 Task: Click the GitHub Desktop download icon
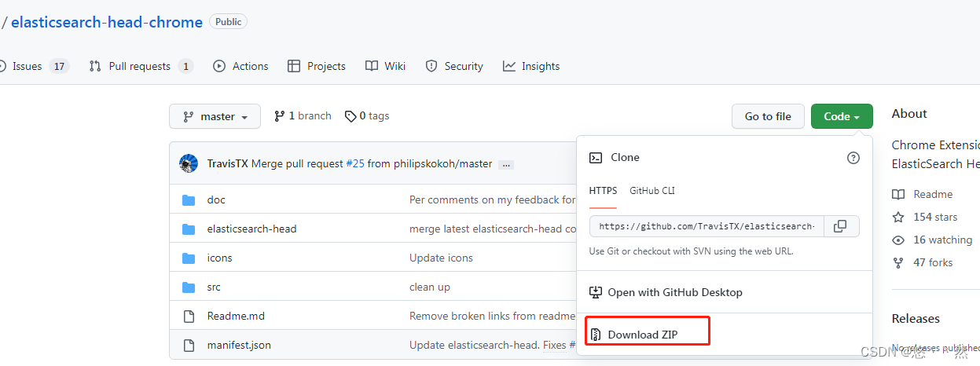click(x=596, y=292)
